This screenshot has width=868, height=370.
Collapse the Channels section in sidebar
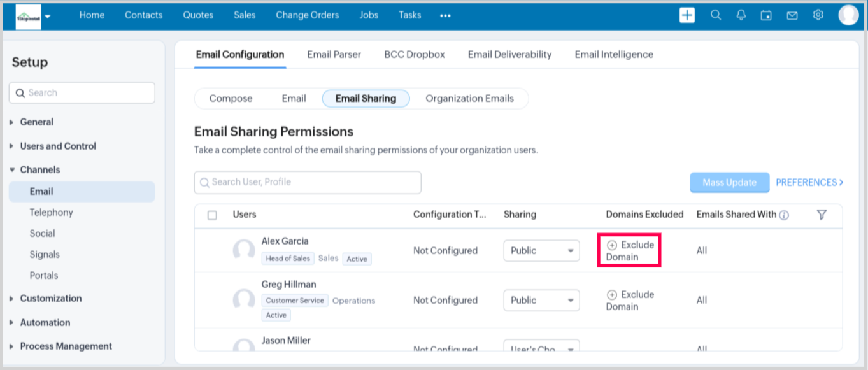(x=39, y=169)
